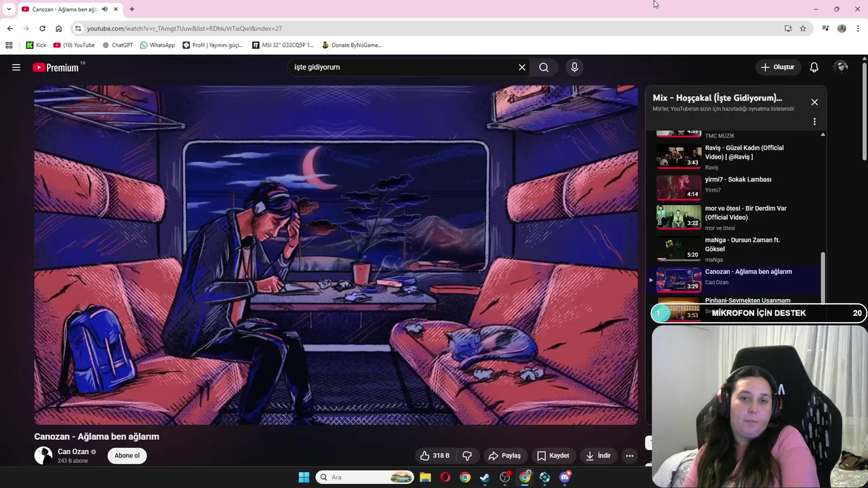This screenshot has height=488, width=868.
Task: Open Discord from taskbar
Action: 565,477
